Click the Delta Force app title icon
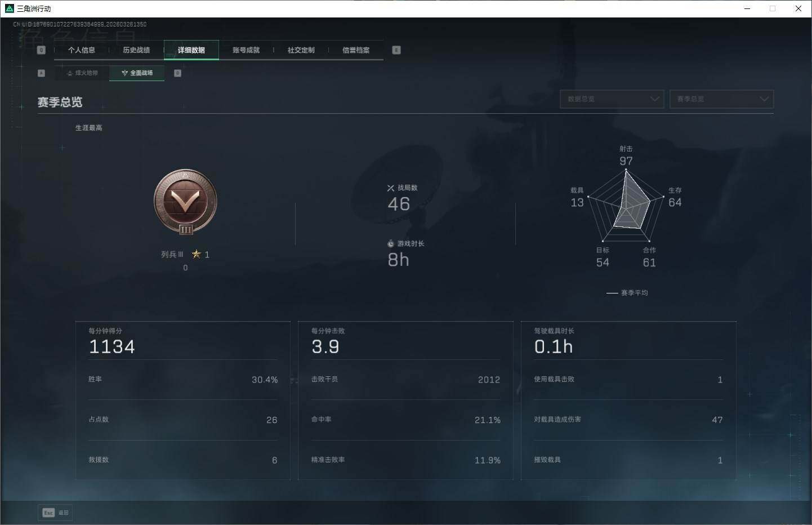Screen dimensions: 812x525 point(9,8)
